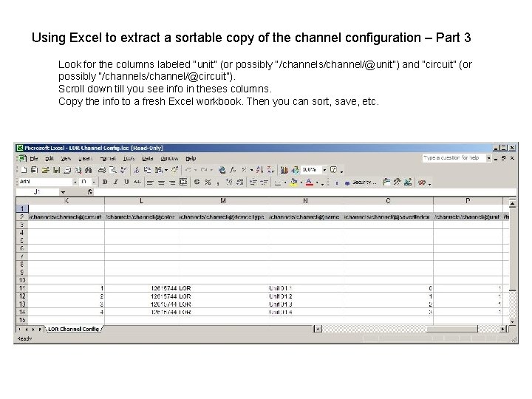Click the Percent style icon
The height and width of the screenshot is (399, 532).
pyautogui.click(x=208, y=183)
